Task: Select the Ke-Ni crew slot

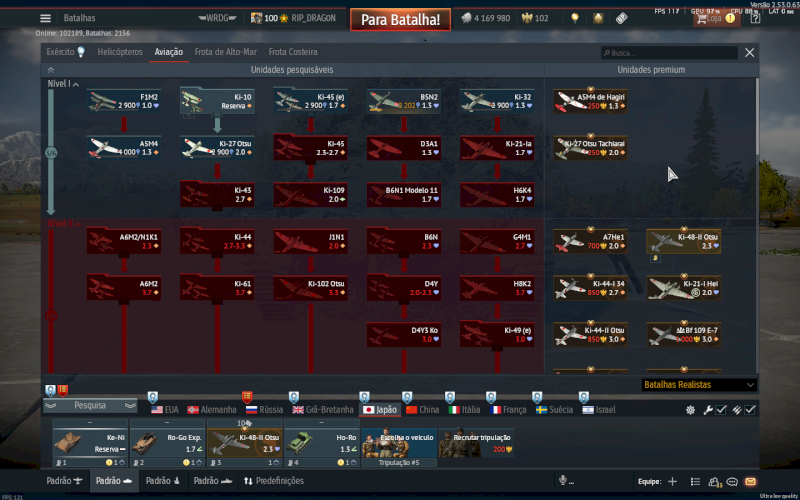Action: (x=90, y=443)
